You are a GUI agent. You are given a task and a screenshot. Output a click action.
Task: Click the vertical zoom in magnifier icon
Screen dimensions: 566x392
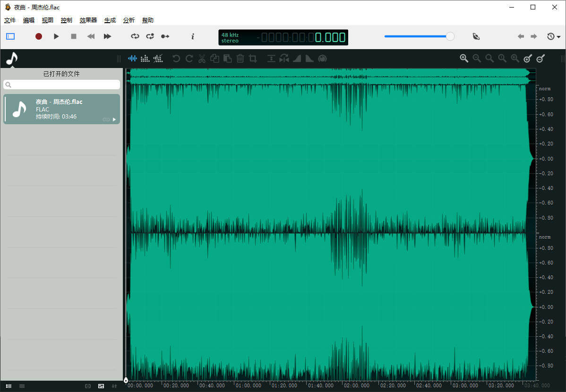(x=528, y=58)
